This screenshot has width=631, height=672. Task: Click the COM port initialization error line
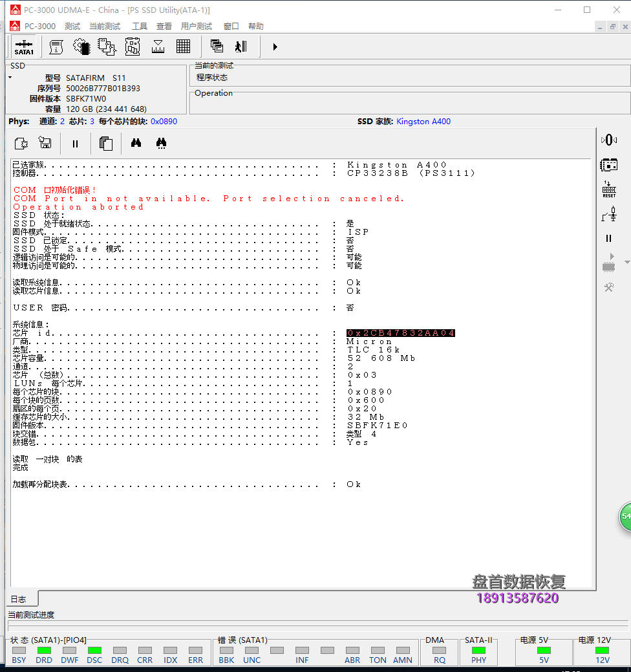click(x=55, y=190)
